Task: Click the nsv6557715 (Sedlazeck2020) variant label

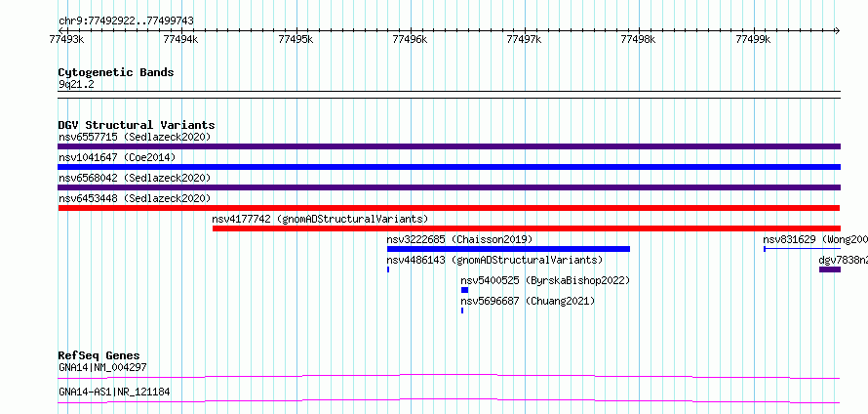Action: point(135,137)
